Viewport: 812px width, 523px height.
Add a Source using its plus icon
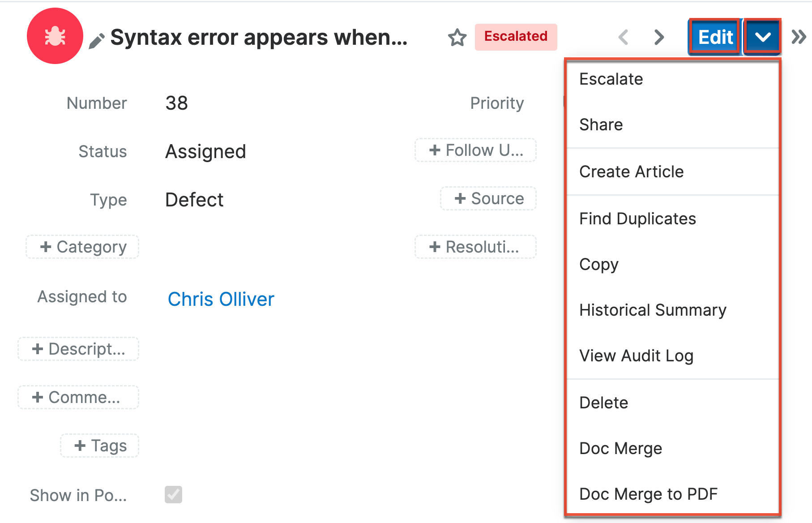(488, 198)
